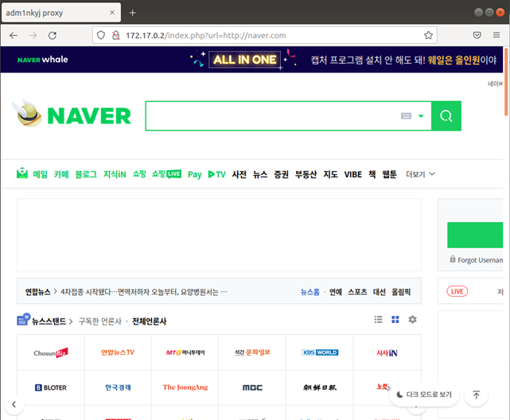Screen dimensions: 510x420
Task: Click the browser forward arrow
Action: (33, 35)
